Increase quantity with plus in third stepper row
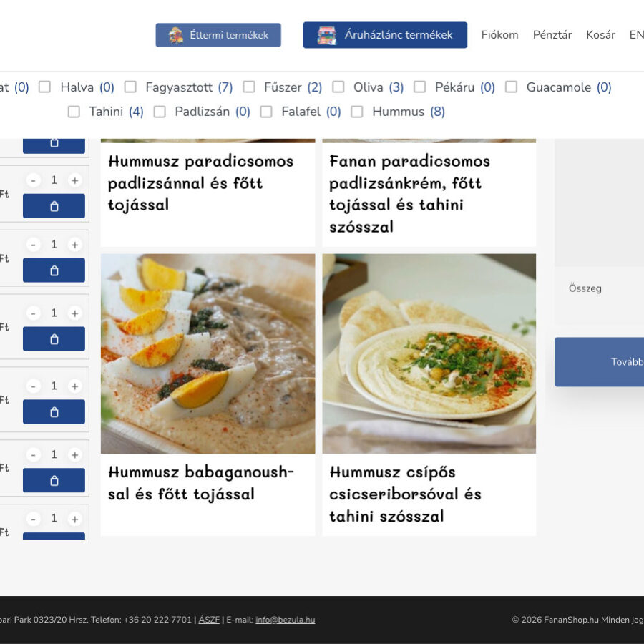Screen dimensions: 644x644 tap(74, 313)
